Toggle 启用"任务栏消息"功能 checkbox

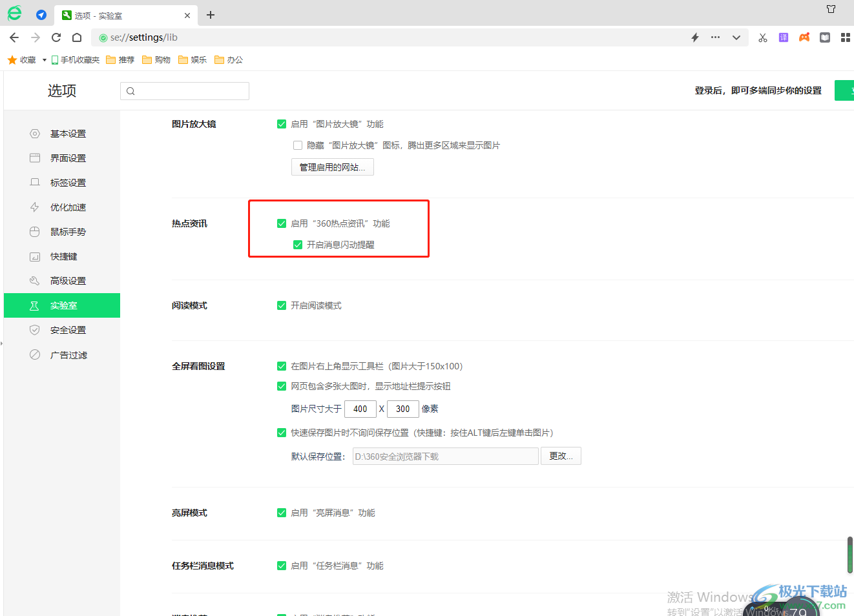point(282,566)
